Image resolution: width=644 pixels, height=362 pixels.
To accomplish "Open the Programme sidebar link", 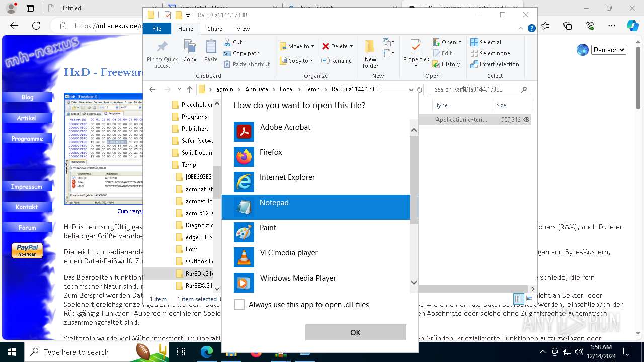I will [x=27, y=139].
